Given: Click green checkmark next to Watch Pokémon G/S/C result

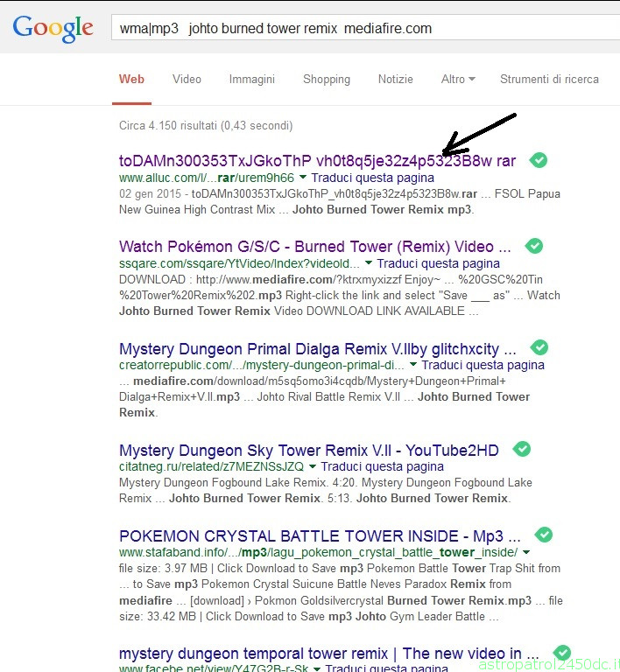Looking at the screenshot, I should click(534, 246).
